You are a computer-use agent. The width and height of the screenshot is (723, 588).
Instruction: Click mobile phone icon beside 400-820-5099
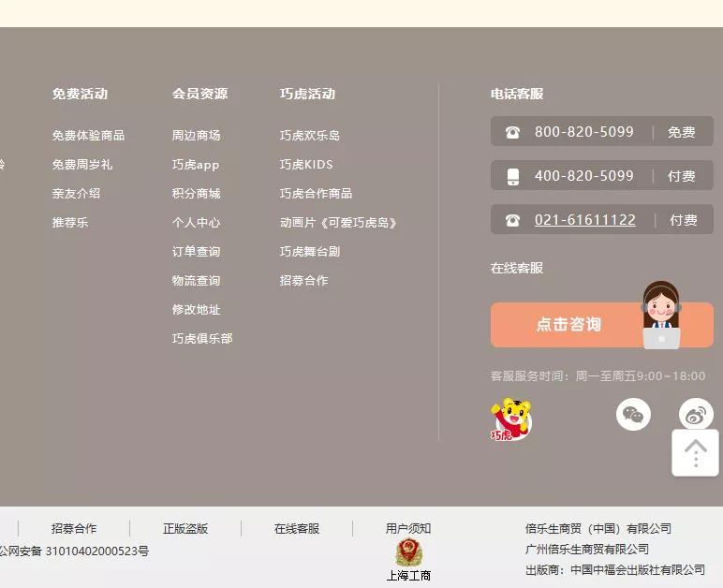coord(512,176)
